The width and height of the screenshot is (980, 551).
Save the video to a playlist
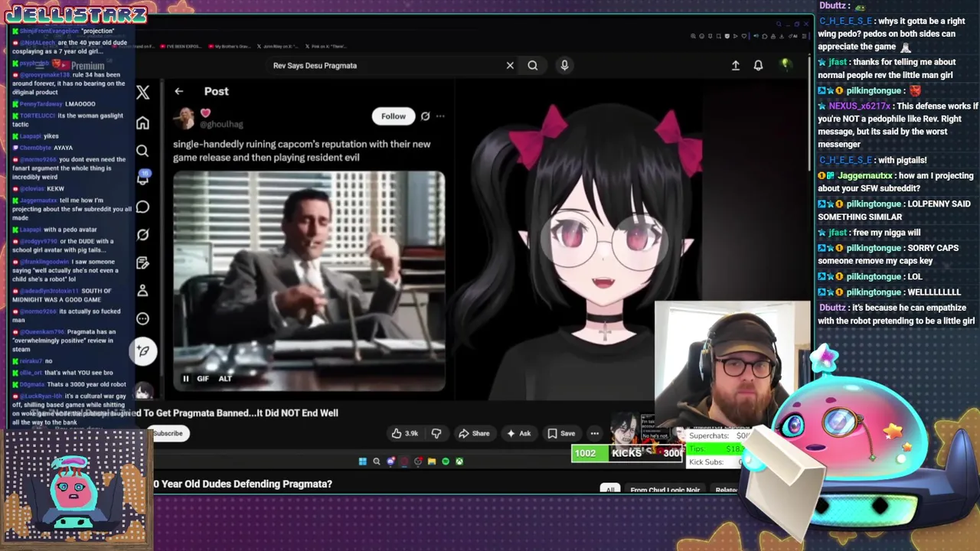pyautogui.click(x=561, y=433)
